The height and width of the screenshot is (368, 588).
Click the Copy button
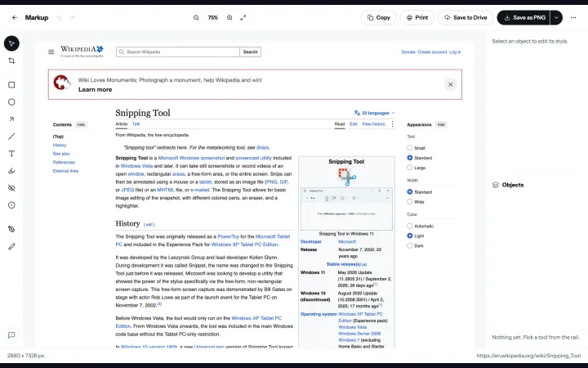379,18
